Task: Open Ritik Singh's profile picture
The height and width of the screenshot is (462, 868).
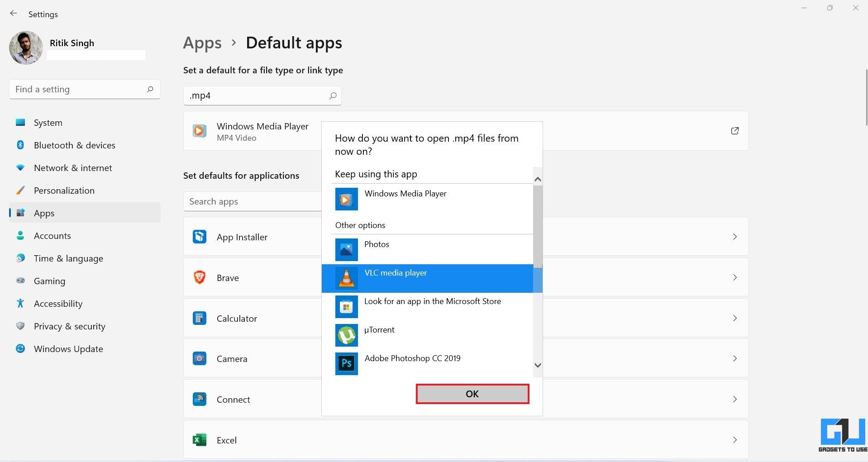Action: (x=26, y=48)
